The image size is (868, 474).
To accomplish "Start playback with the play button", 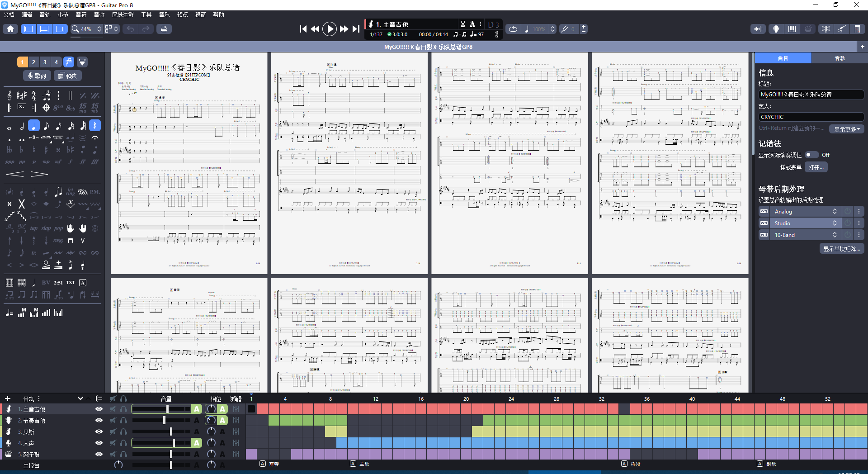I will pos(330,29).
